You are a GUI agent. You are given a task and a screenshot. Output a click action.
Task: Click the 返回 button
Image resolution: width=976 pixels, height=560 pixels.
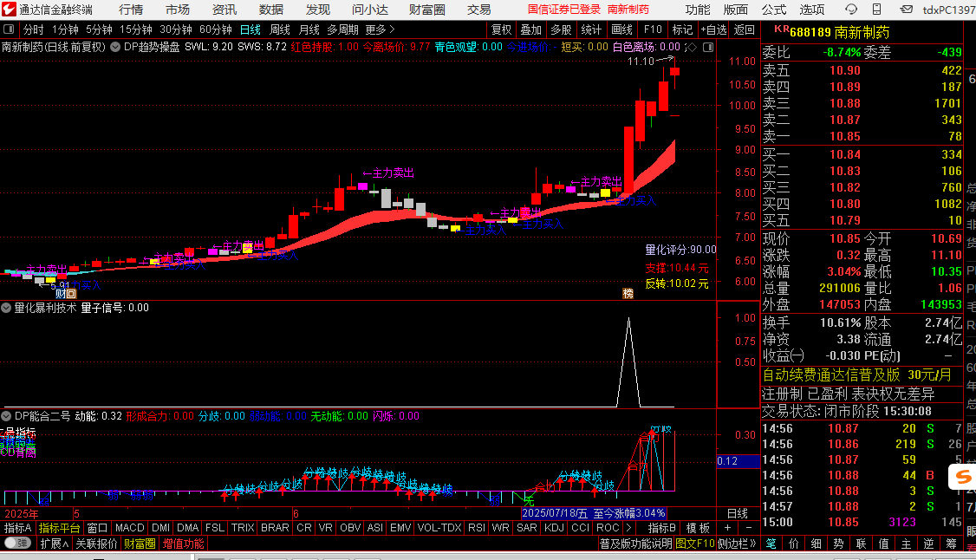coord(744,29)
